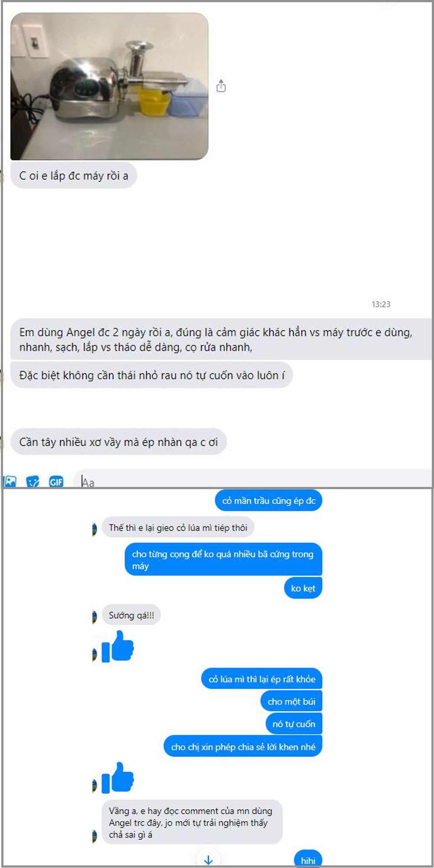434x868 pixels.
Task: Select the 'Đặc biệt không cần thái nhỏ' message
Action: [x=151, y=375]
